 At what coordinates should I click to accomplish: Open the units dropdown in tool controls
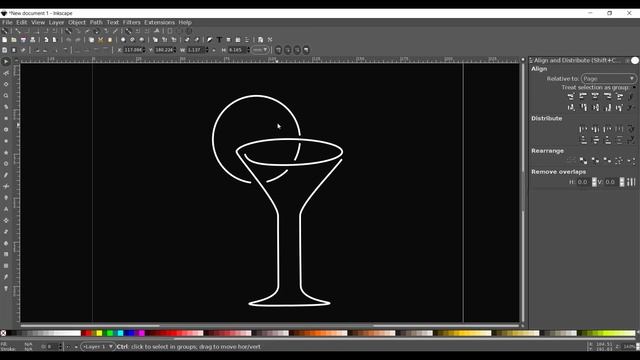pos(260,50)
